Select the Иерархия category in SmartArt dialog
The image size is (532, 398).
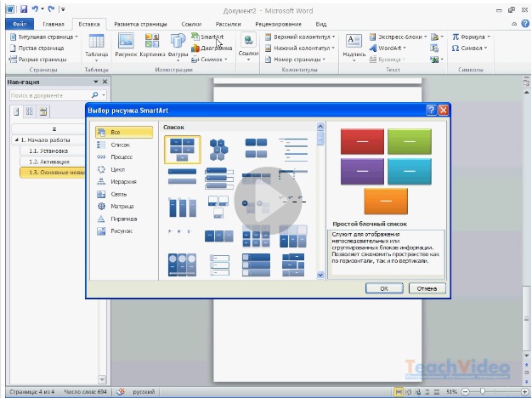coord(124,182)
